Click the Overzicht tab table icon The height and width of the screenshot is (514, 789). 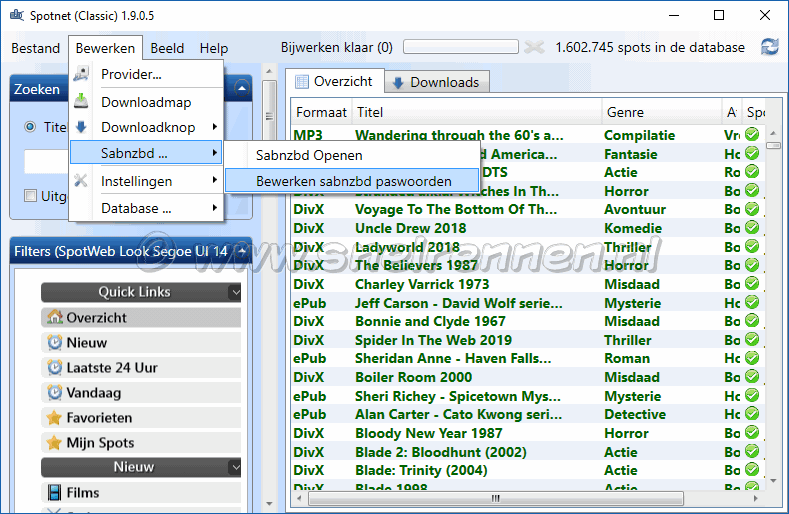point(301,82)
